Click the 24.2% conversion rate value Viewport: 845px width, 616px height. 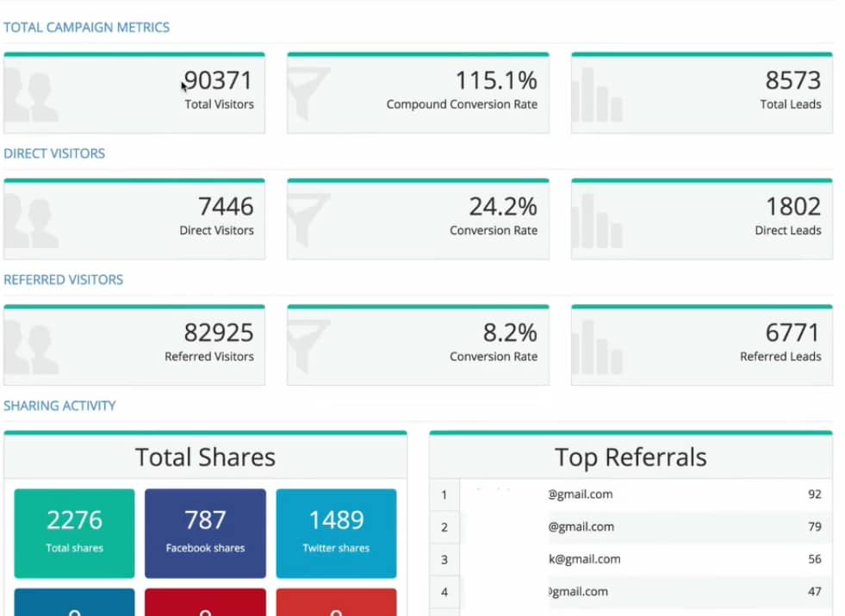pyautogui.click(x=503, y=207)
